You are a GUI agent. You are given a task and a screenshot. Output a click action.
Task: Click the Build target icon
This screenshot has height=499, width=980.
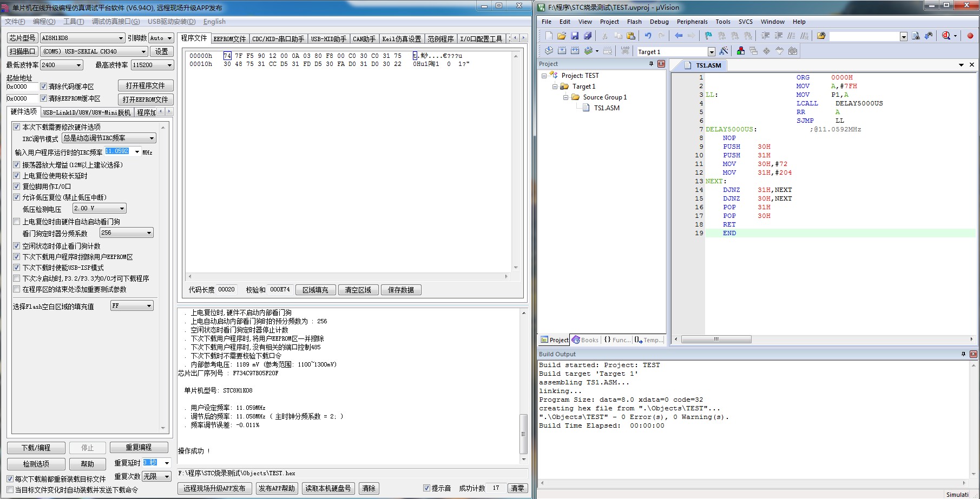coord(562,51)
